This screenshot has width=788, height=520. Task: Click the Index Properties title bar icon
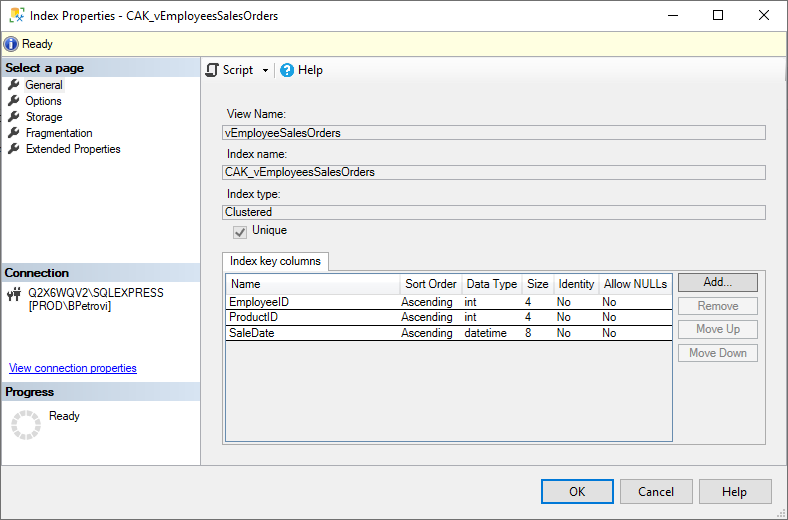(17, 15)
